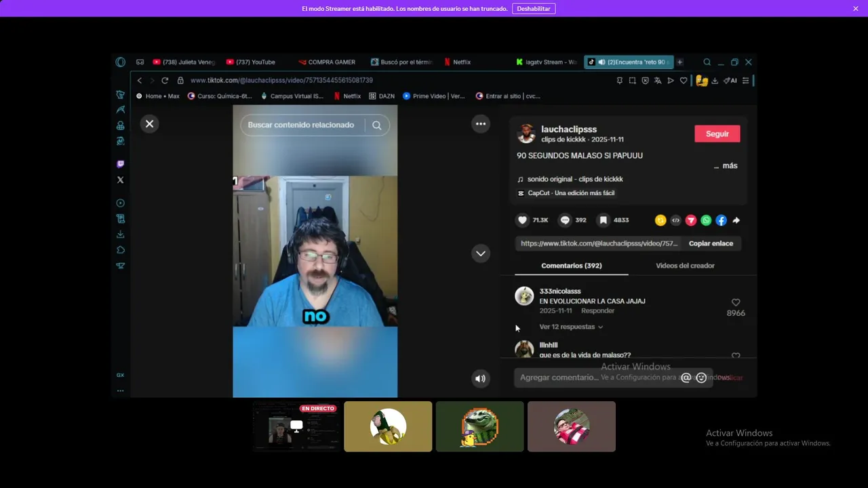Dismiss the Streamer mode banner

[x=856, y=9]
